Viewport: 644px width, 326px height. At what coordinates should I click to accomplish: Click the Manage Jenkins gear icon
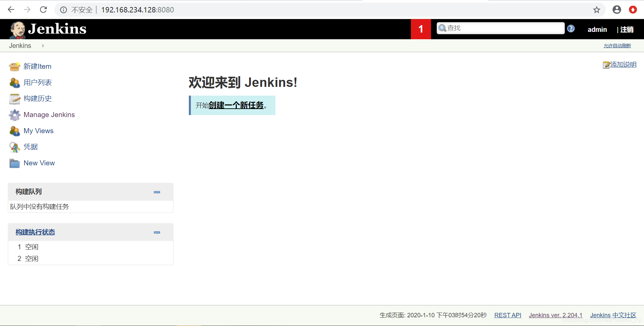14,115
